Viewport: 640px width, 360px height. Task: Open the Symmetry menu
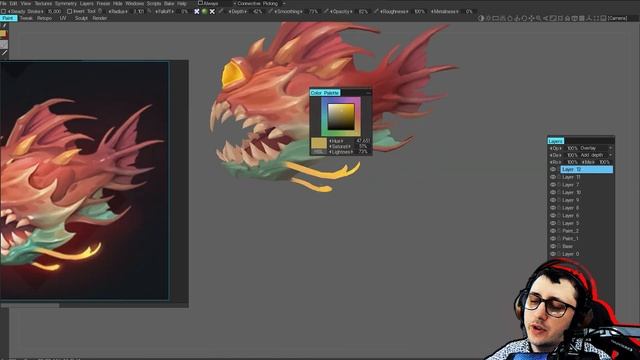pos(65,3)
